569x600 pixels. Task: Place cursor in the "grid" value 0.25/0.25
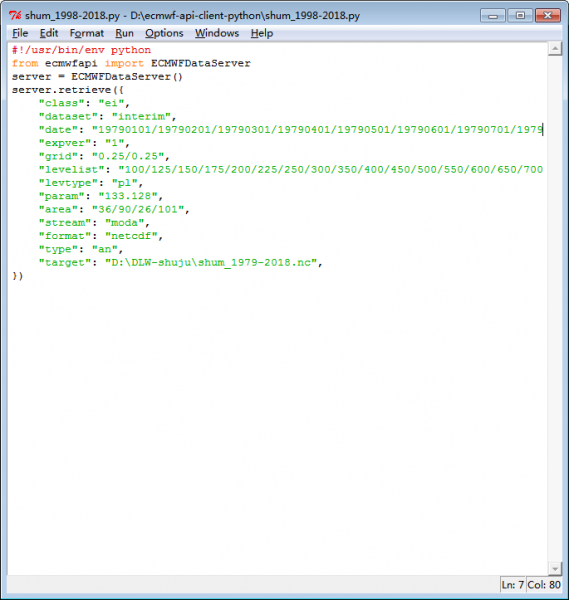point(128,156)
